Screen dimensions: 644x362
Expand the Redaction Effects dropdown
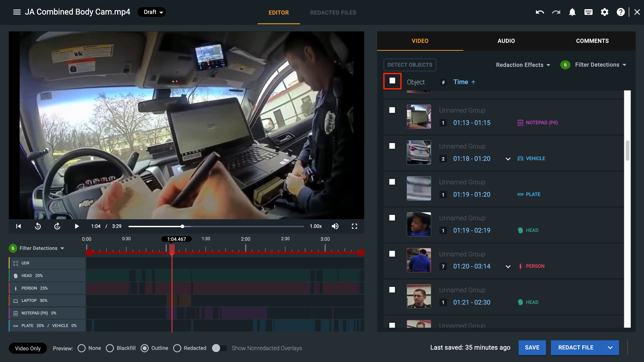(523, 65)
